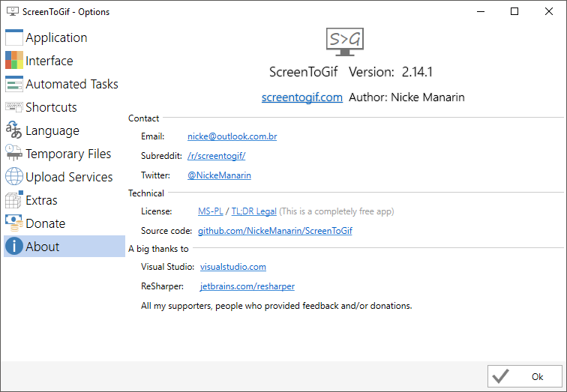The height and width of the screenshot is (392, 567).
Task: Click the nicke@outlook.com.br email link
Action: tap(232, 136)
